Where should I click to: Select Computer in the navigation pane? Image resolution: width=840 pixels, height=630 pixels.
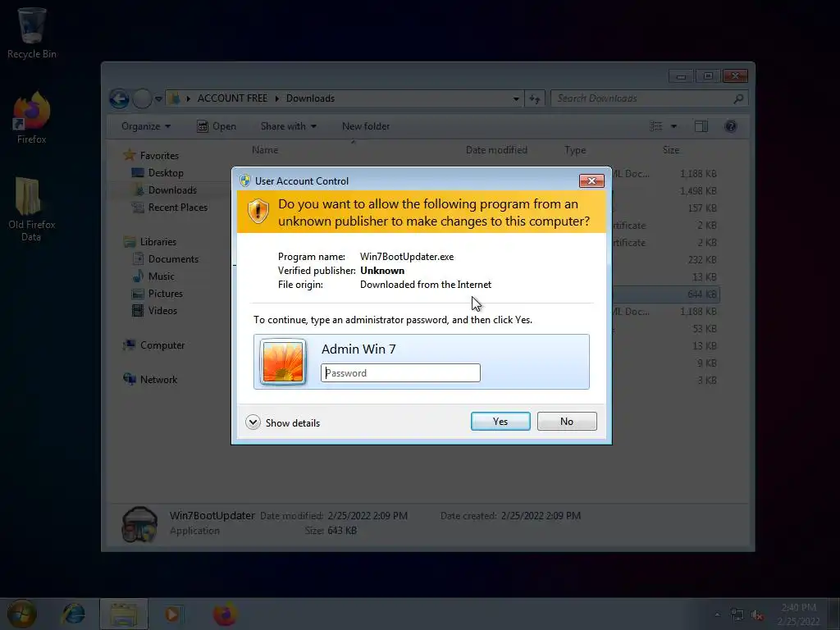[x=162, y=345]
